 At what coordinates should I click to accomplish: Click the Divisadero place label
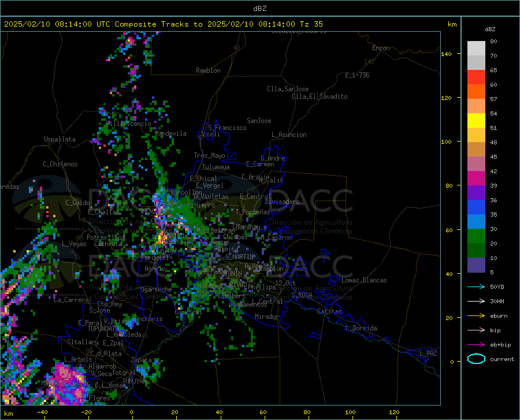click(282, 202)
